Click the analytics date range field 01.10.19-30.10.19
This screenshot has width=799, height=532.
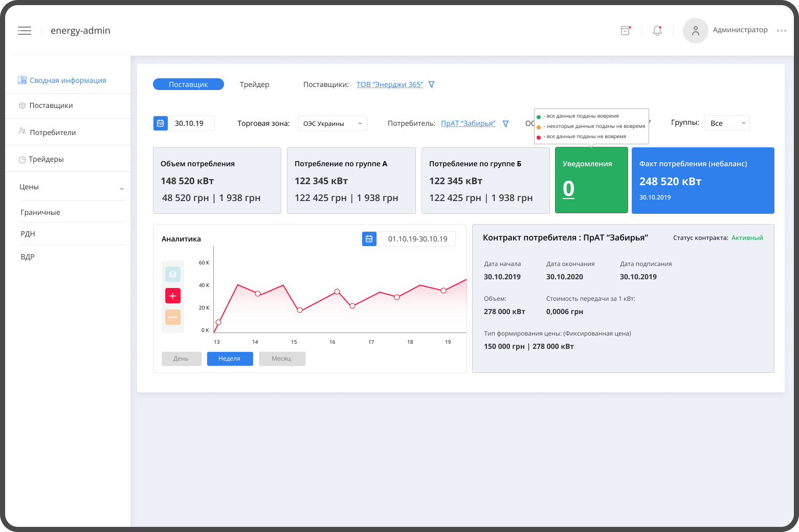417,239
